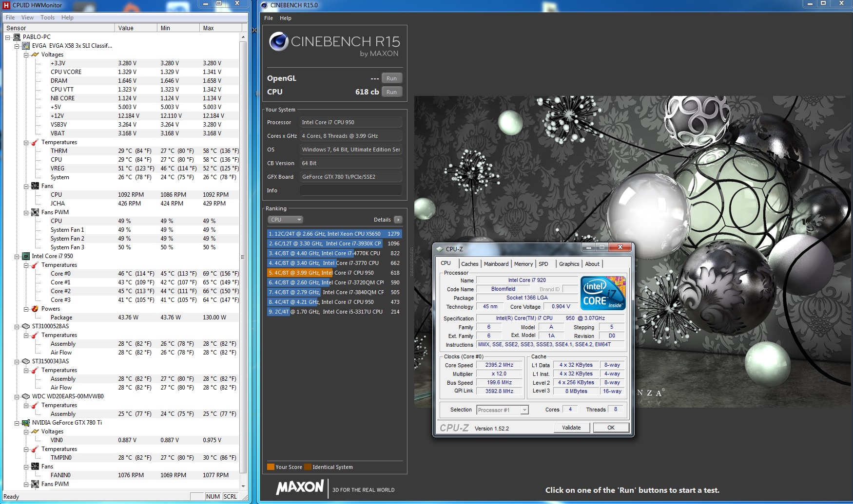Open the CPU ranking dropdown
This screenshot has height=504, width=853.
point(285,220)
